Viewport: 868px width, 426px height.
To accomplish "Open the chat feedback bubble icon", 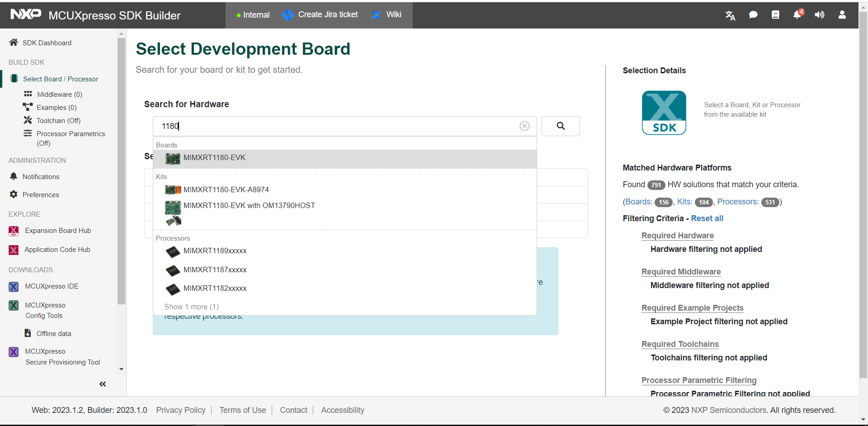I will 753,15.
